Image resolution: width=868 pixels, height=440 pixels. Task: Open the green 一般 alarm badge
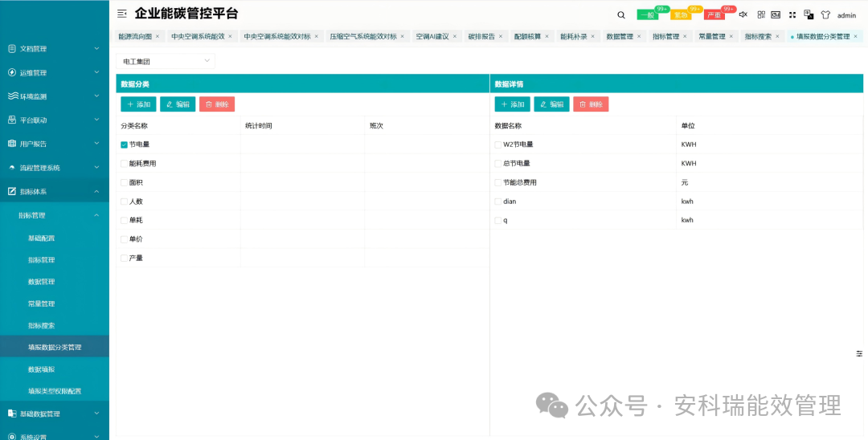[647, 15]
